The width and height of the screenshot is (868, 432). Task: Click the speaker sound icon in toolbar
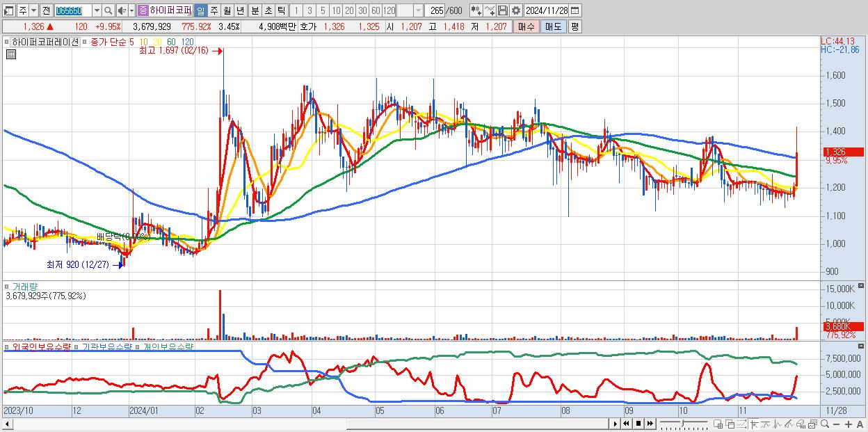point(121,10)
